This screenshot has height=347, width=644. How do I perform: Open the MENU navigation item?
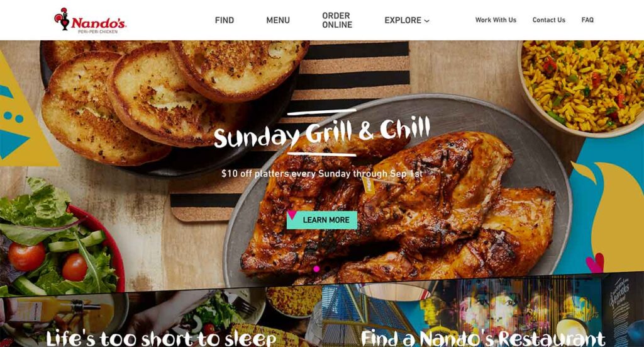[278, 20]
